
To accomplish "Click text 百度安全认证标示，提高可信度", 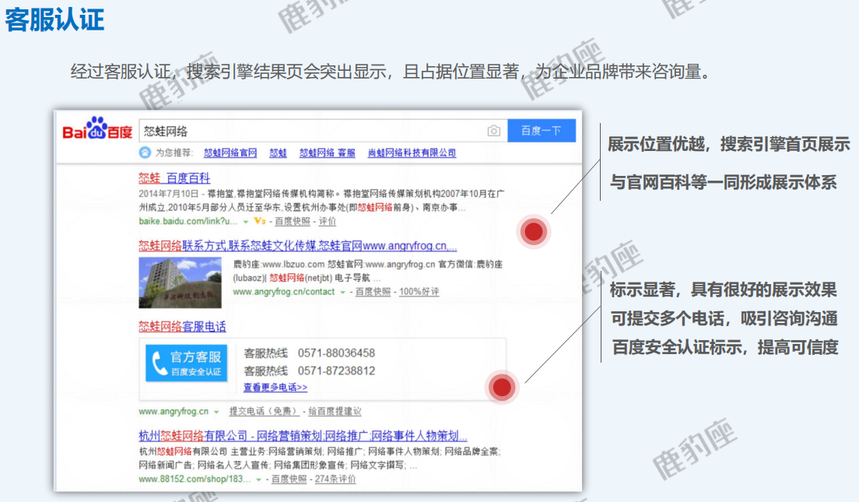I will point(725,347).
